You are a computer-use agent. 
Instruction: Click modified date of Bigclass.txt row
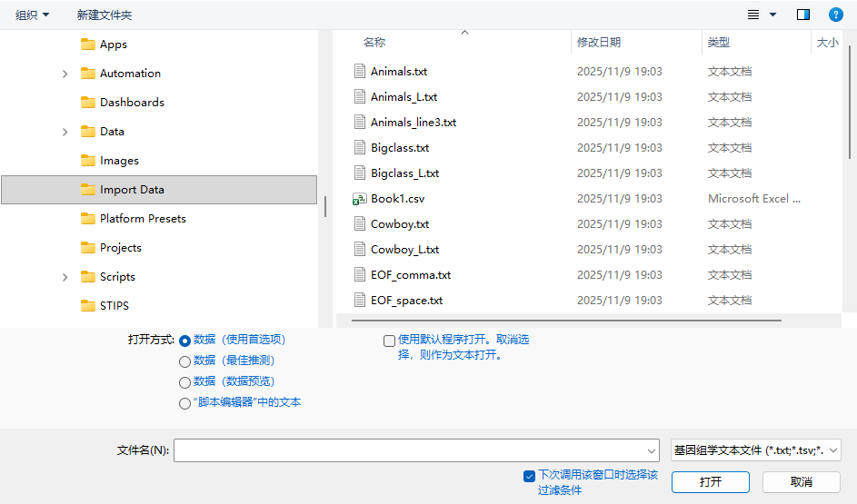tap(619, 148)
